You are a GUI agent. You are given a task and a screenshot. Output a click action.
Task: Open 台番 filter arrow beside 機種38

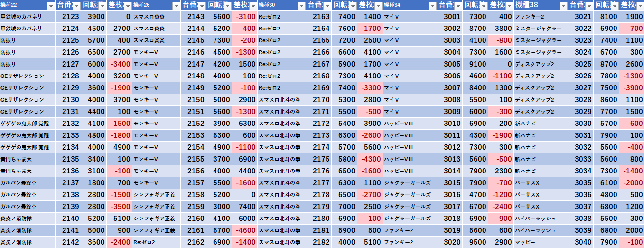pos(588,6)
